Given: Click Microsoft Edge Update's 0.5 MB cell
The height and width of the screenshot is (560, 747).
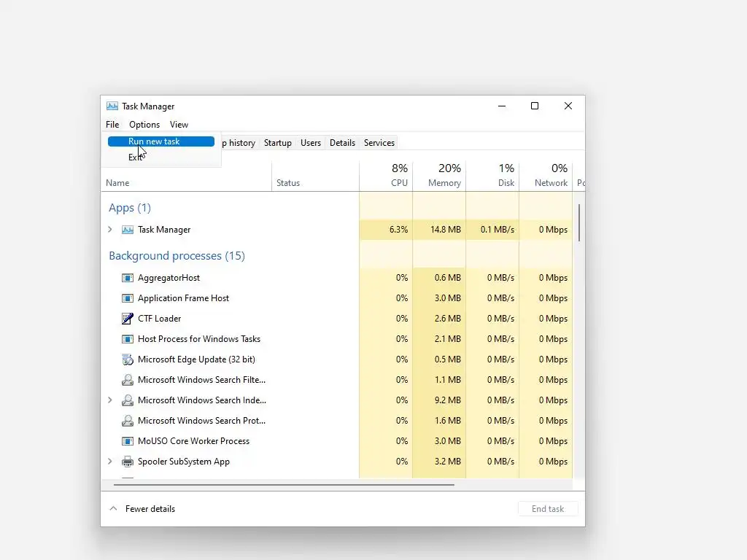Looking at the screenshot, I should (439, 359).
